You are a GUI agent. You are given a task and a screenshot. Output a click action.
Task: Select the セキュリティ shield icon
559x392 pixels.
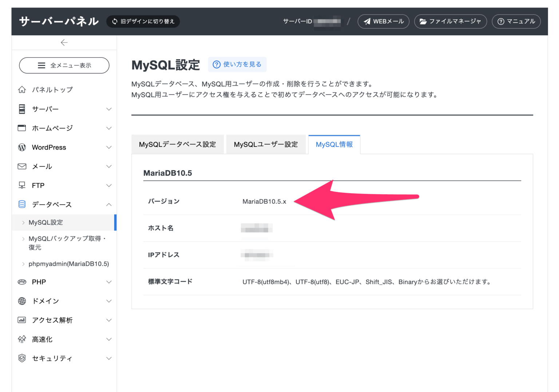[22, 358]
